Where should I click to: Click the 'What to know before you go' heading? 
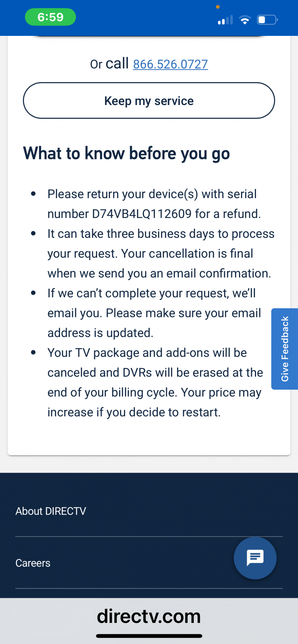tap(126, 154)
